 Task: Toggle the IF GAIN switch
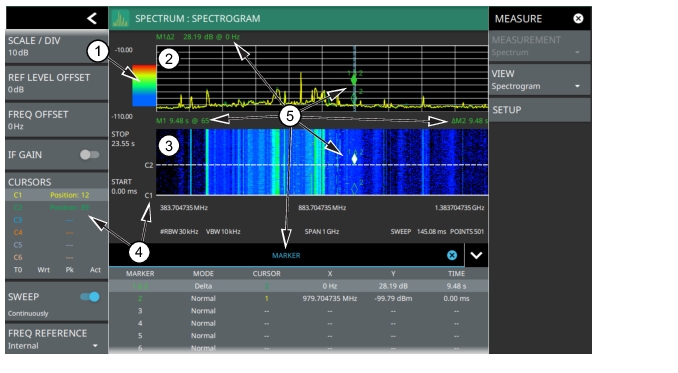[90, 155]
